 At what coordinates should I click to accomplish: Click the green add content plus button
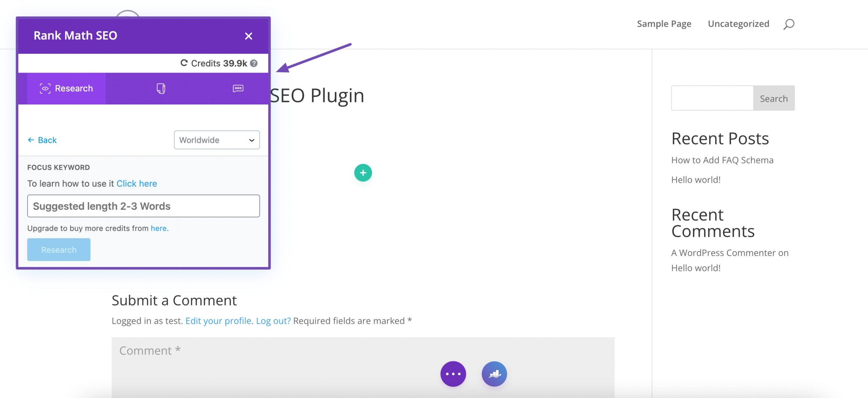click(362, 173)
